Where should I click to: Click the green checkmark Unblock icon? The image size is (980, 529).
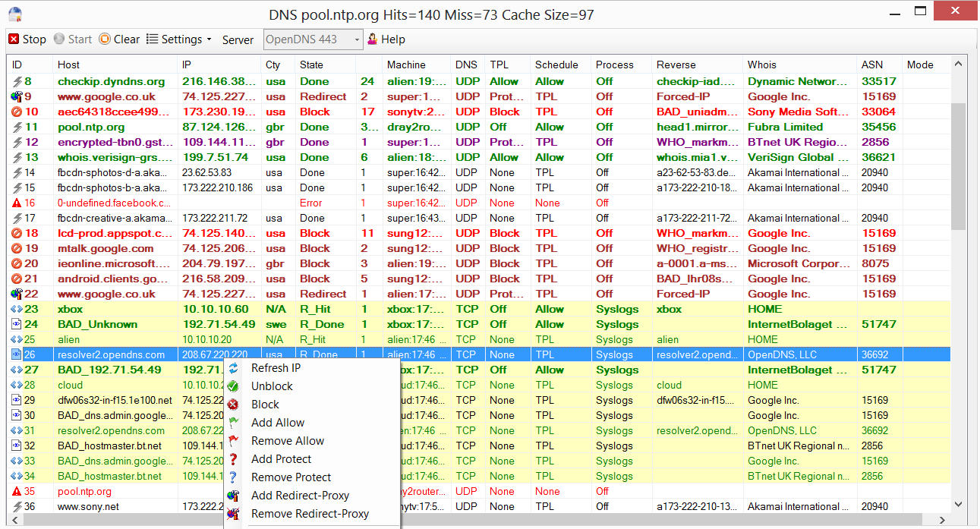233,386
